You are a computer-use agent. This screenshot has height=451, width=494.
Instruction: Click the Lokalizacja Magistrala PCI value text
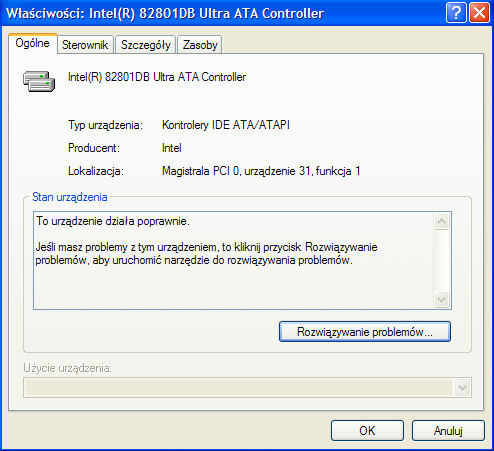[261, 171]
